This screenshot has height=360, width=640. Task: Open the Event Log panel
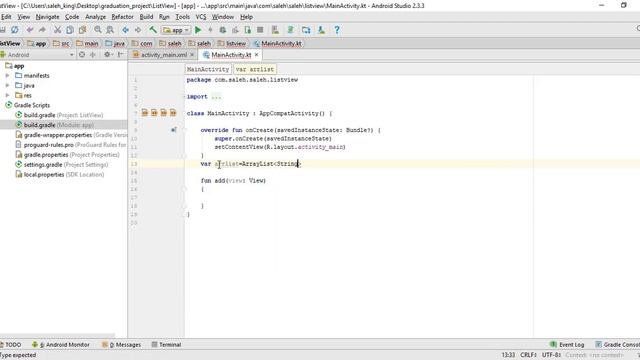point(567,344)
